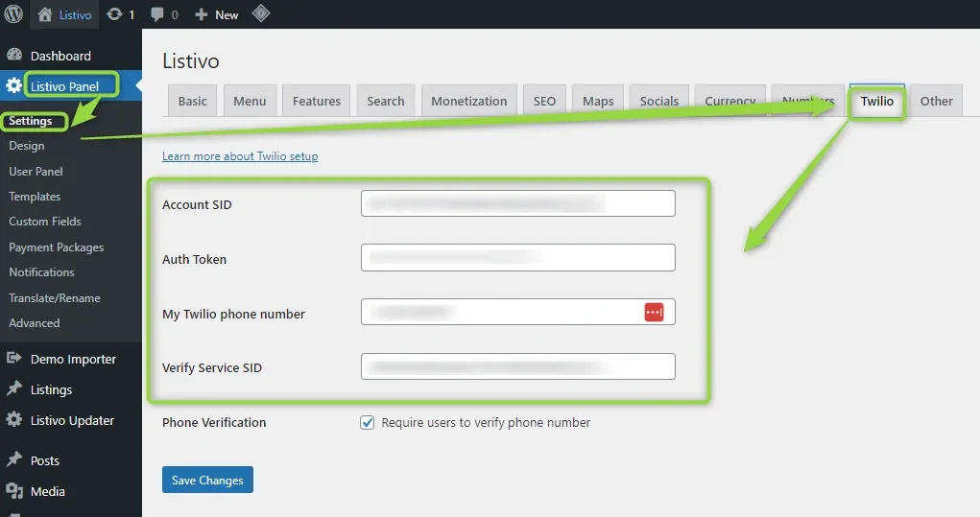Switch to the Search tab
The image size is (980, 517).
pos(386,101)
